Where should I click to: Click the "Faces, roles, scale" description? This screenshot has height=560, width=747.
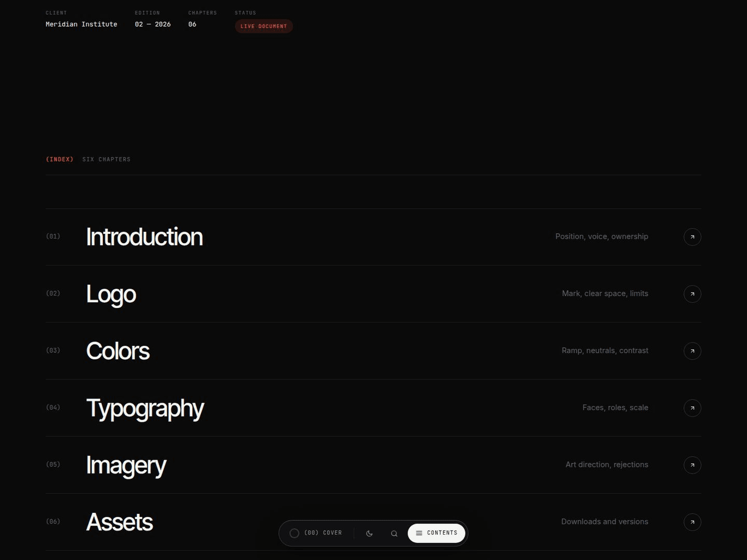click(x=615, y=407)
